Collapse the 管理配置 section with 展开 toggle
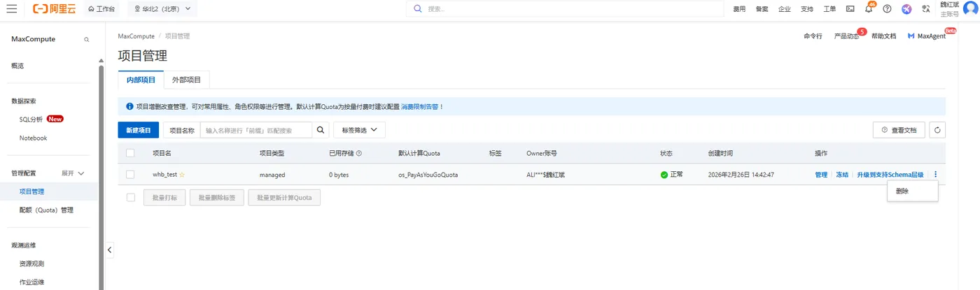The image size is (980, 290). click(73, 173)
